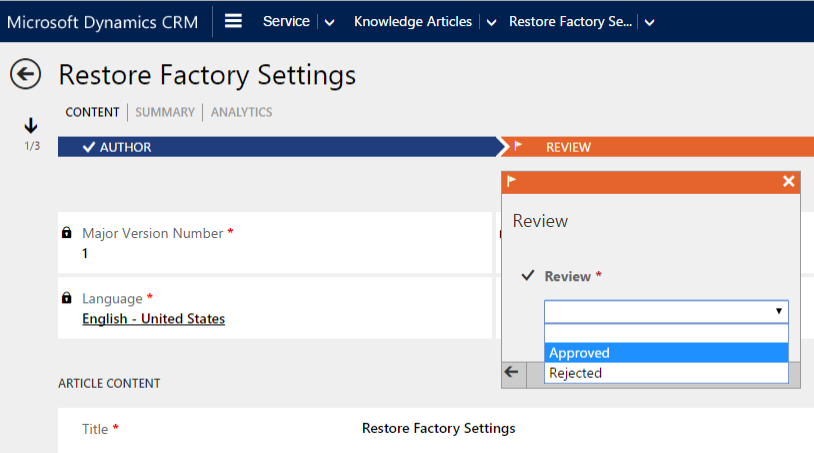Expand the Knowledge Articles dropdown chevron
Viewport: 814px width, 453px height.
coord(491,22)
